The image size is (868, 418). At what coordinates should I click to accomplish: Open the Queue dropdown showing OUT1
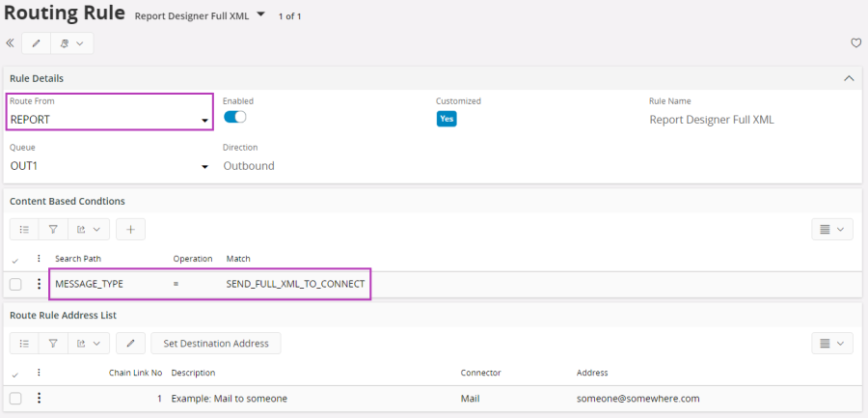point(204,167)
